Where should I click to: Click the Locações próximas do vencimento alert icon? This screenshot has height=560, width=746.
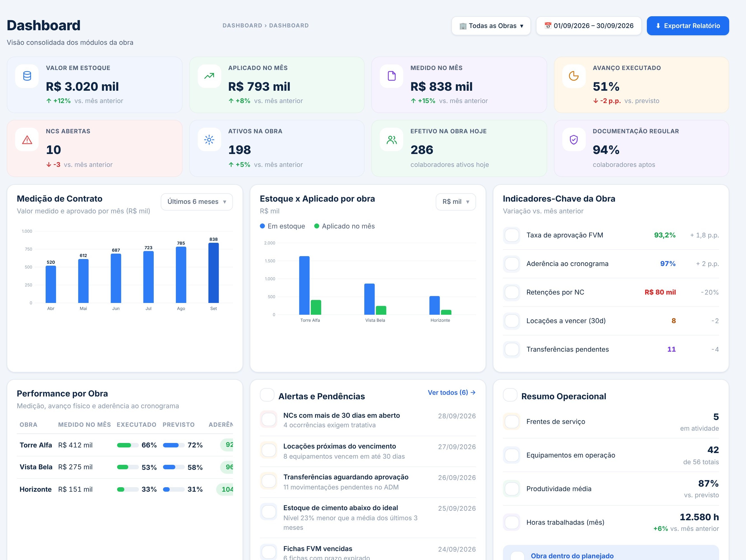click(x=269, y=450)
